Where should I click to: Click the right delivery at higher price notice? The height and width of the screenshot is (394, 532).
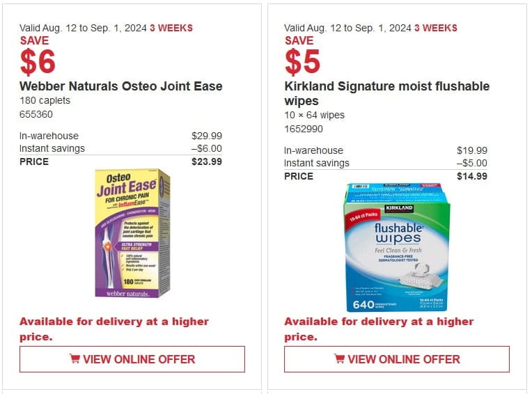click(x=379, y=329)
